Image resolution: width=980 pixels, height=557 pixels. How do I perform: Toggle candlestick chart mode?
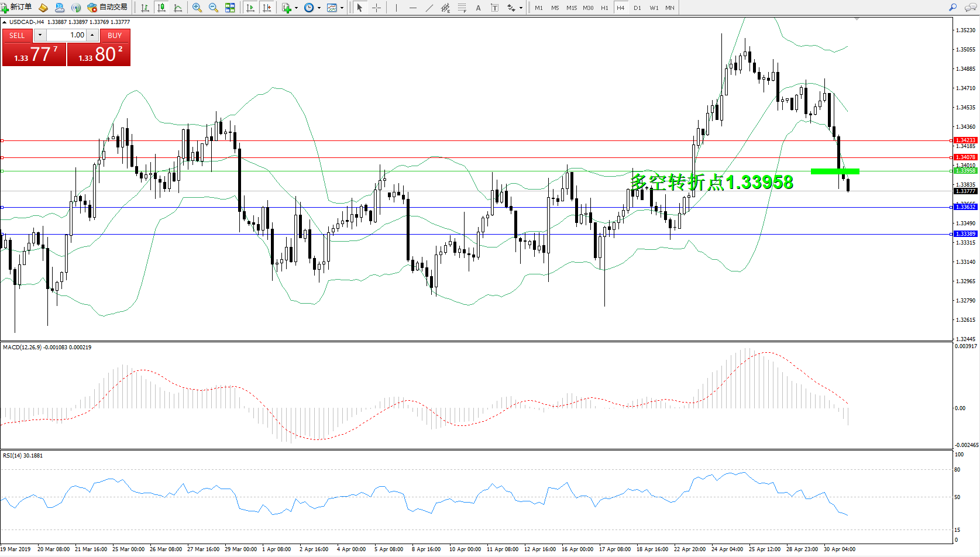161,8
